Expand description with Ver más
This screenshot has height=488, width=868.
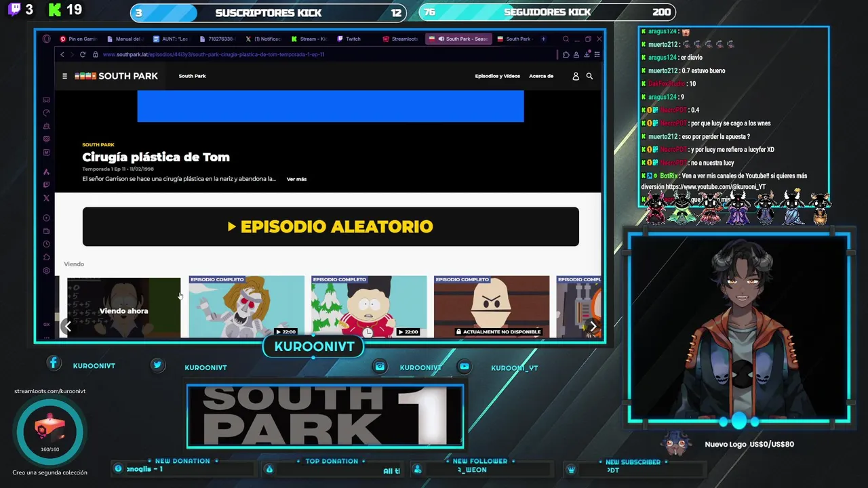pos(296,179)
